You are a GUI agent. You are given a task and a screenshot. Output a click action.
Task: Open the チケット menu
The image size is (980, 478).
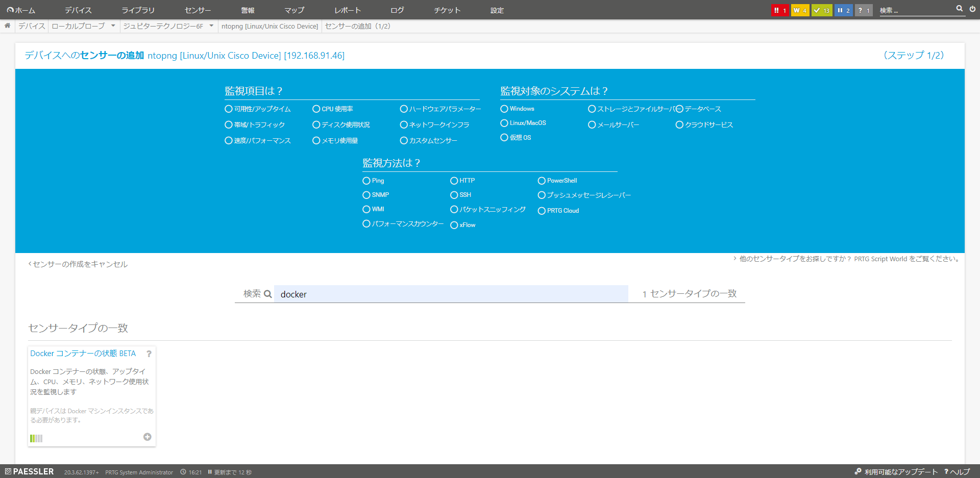click(x=447, y=10)
